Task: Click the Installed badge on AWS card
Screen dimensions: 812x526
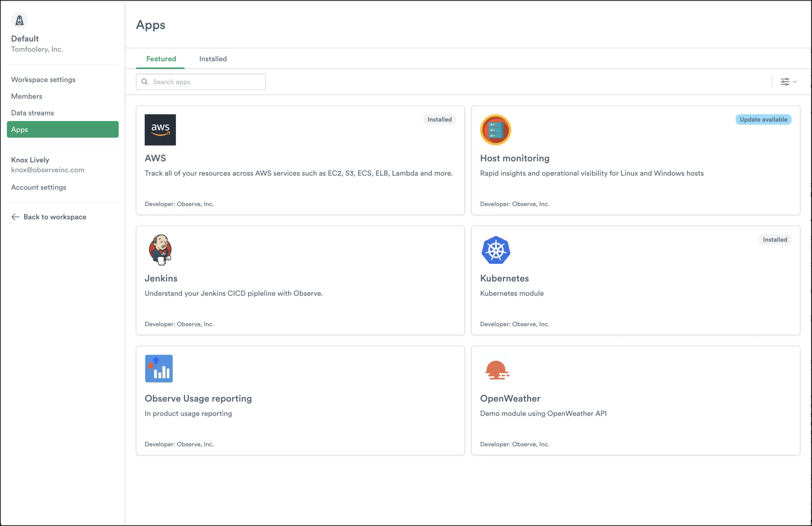Action: pyautogui.click(x=440, y=120)
